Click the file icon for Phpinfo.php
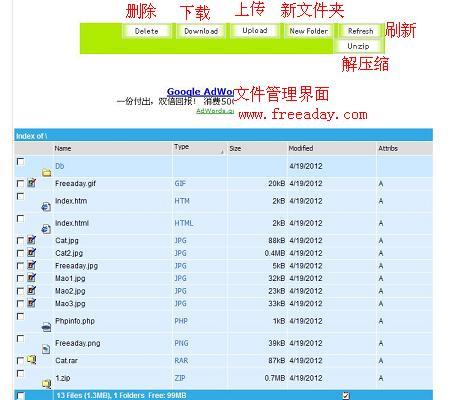450x400 pixels. point(46,327)
